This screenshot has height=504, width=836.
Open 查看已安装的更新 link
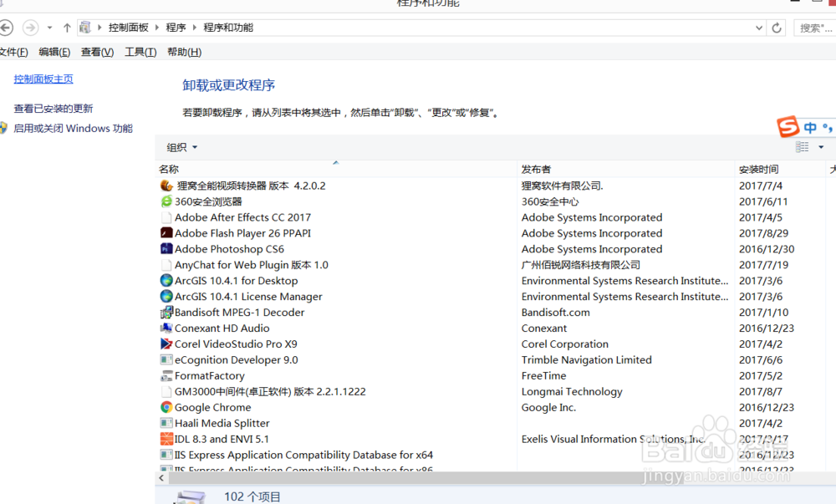(54, 108)
